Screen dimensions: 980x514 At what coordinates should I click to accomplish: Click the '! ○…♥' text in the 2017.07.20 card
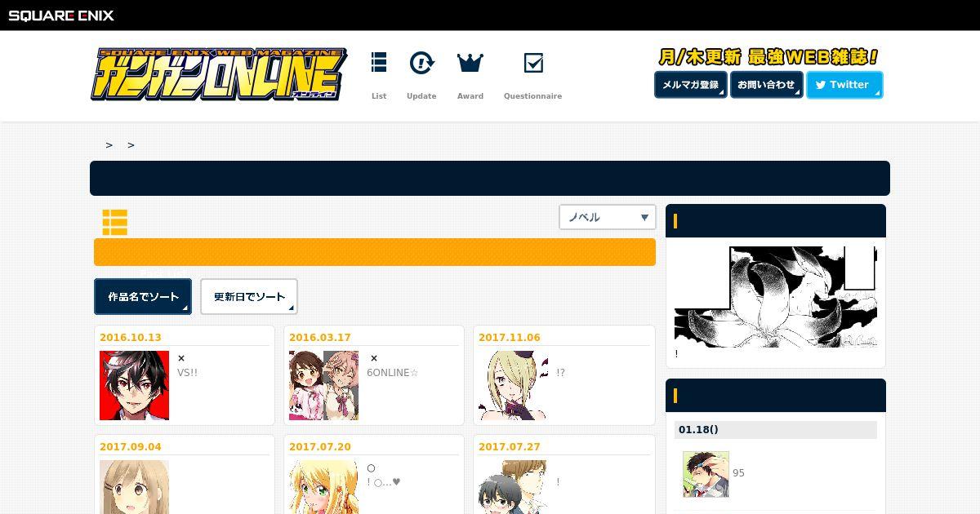[384, 482]
